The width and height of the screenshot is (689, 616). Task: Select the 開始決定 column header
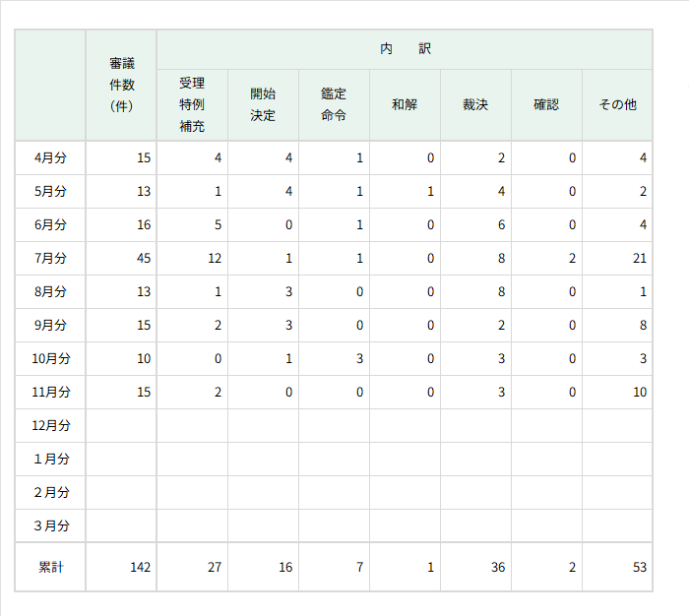263,104
